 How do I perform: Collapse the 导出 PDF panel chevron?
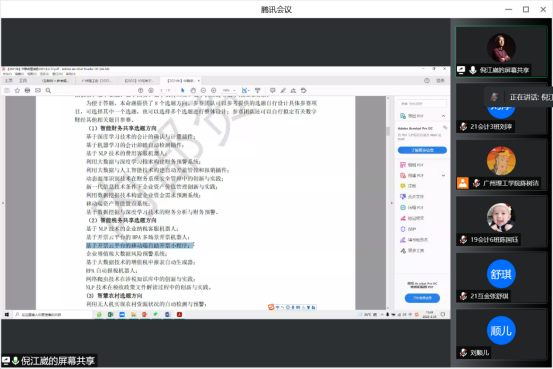(x=443, y=116)
